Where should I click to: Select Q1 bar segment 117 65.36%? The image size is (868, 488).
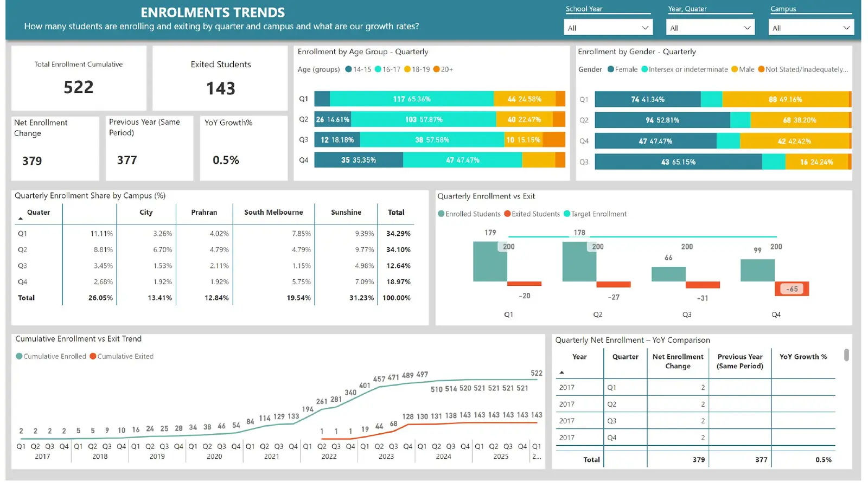click(x=412, y=99)
